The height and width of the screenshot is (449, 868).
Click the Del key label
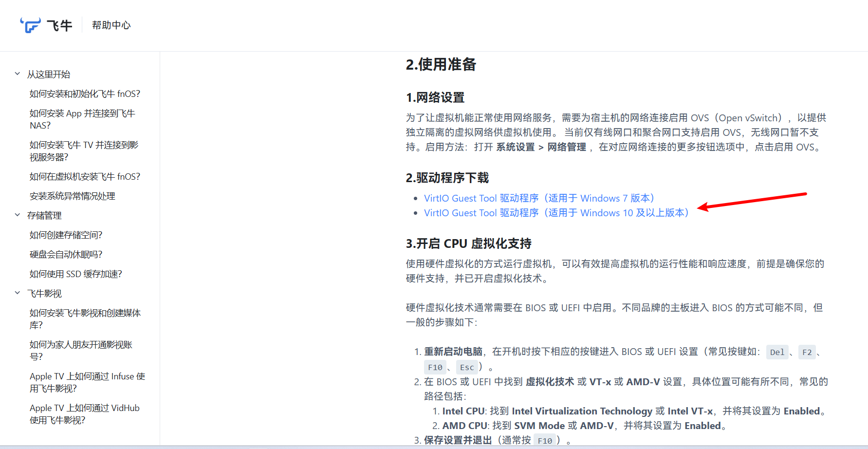(777, 352)
